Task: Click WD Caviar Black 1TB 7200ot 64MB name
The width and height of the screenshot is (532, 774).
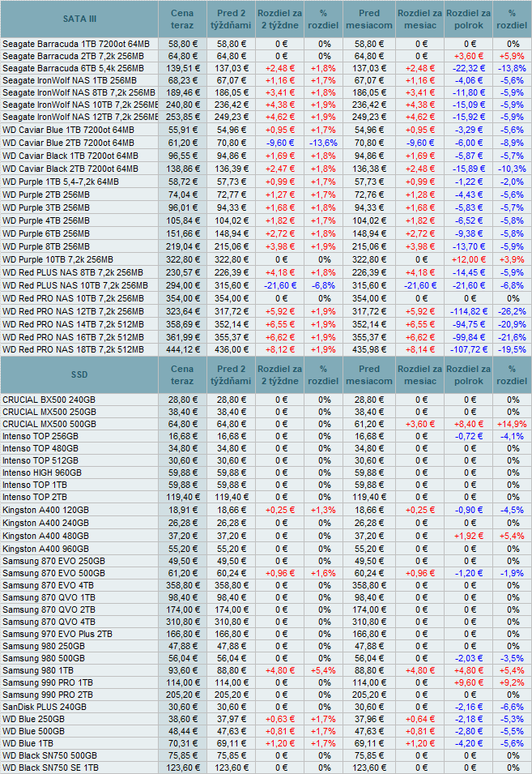Action: coord(70,156)
